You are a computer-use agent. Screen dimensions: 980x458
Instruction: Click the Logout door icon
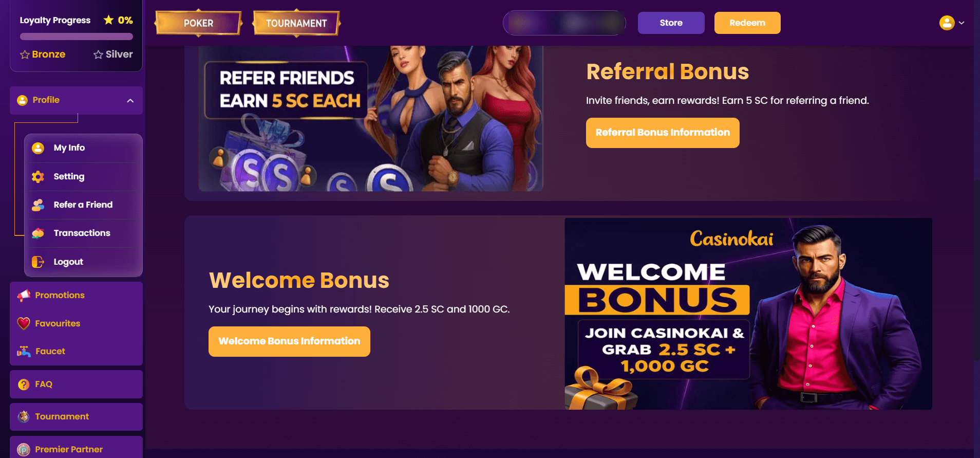coord(38,262)
